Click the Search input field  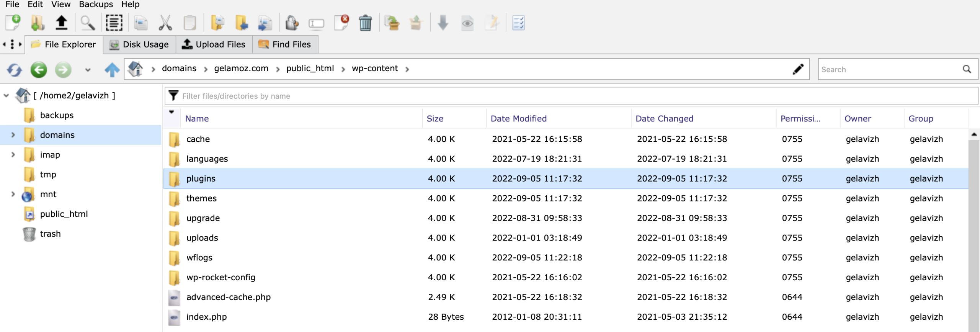coord(890,69)
